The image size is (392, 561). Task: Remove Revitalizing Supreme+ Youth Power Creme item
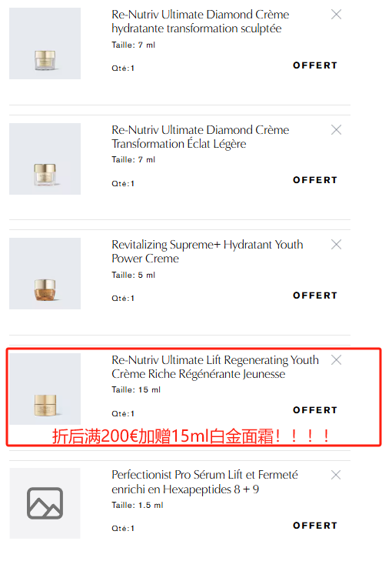336,245
